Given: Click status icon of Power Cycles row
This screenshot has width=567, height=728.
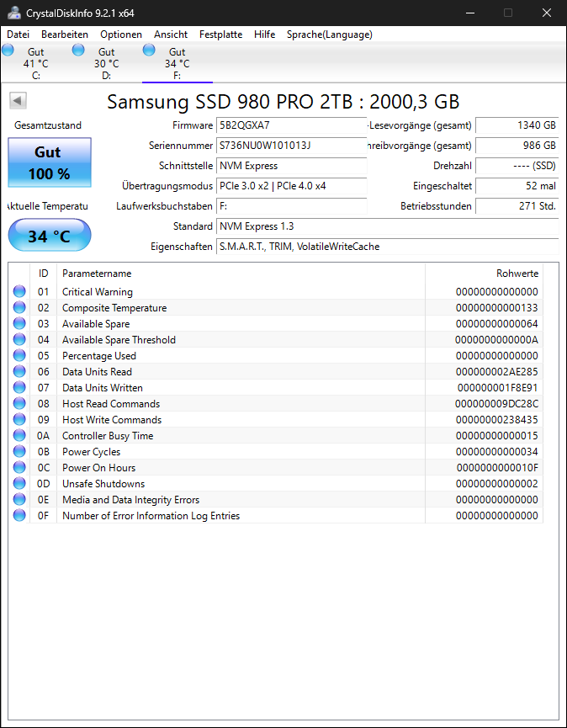Looking at the screenshot, I should click(x=19, y=451).
